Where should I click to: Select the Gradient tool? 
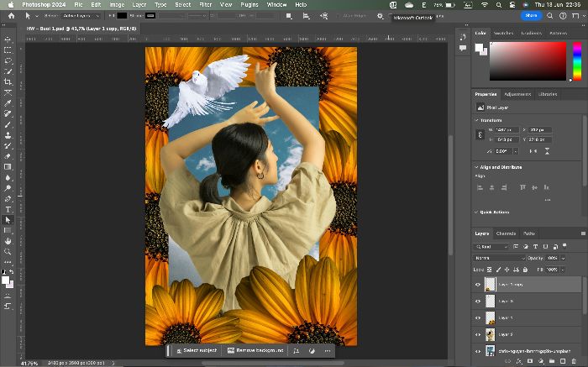point(8,167)
